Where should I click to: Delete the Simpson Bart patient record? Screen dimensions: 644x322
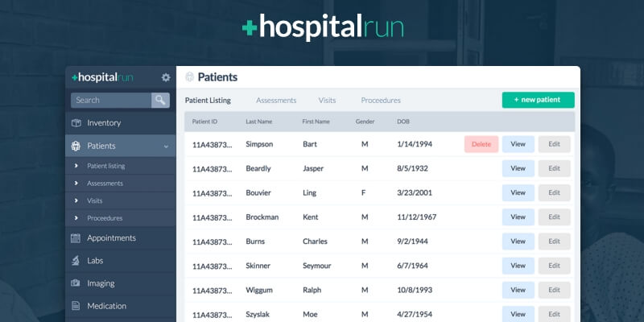pos(481,144)
